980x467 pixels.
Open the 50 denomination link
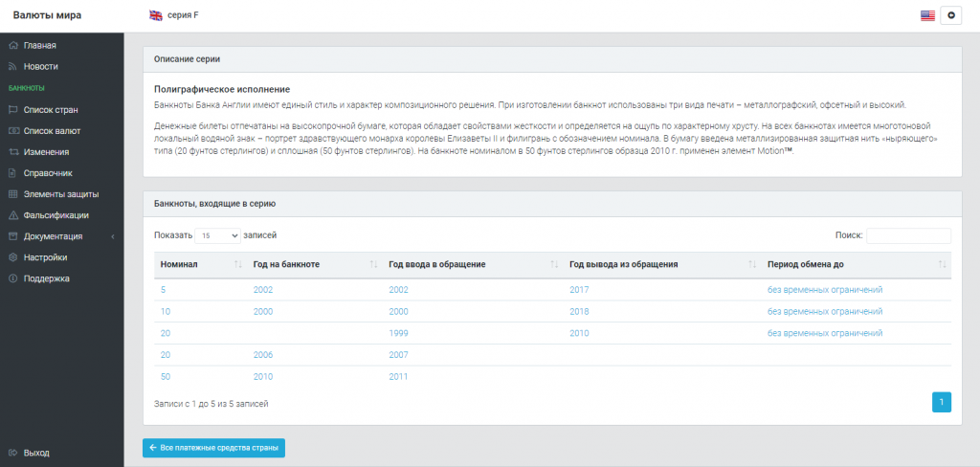[166, 376]
